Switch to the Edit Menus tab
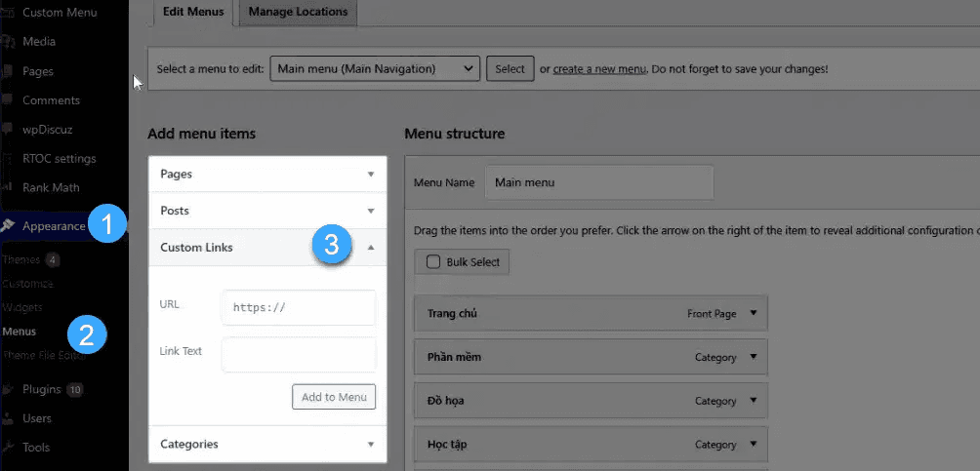This screenshot has width=980, height=471. tap(192, 13)
